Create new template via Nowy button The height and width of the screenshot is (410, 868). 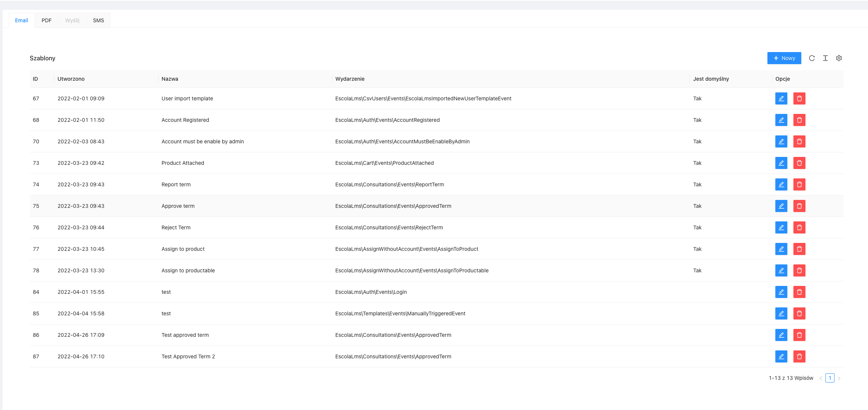[x=784, y=58]
